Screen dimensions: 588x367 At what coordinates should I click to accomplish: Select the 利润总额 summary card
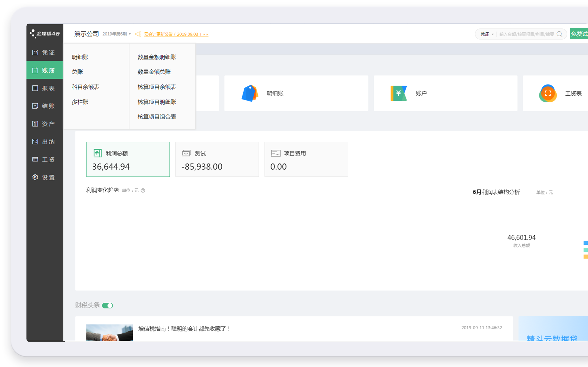128,159
